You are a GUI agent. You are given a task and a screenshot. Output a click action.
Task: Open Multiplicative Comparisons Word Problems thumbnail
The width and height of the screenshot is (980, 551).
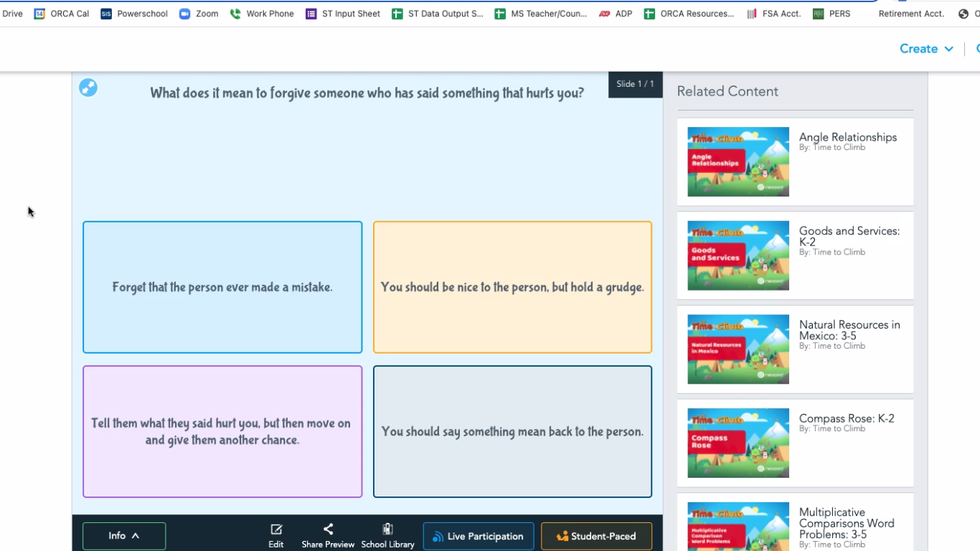point(738,527)
